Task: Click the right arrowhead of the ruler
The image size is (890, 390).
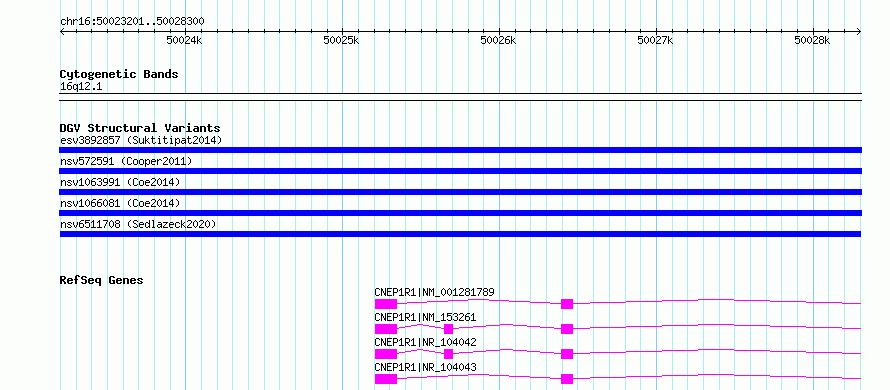Action: [859, 32]
